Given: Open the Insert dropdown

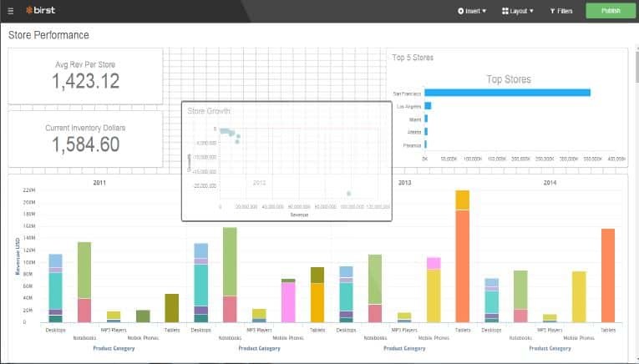Looking at the screenshot, I should pyautogui.click(x=472, y=11).
